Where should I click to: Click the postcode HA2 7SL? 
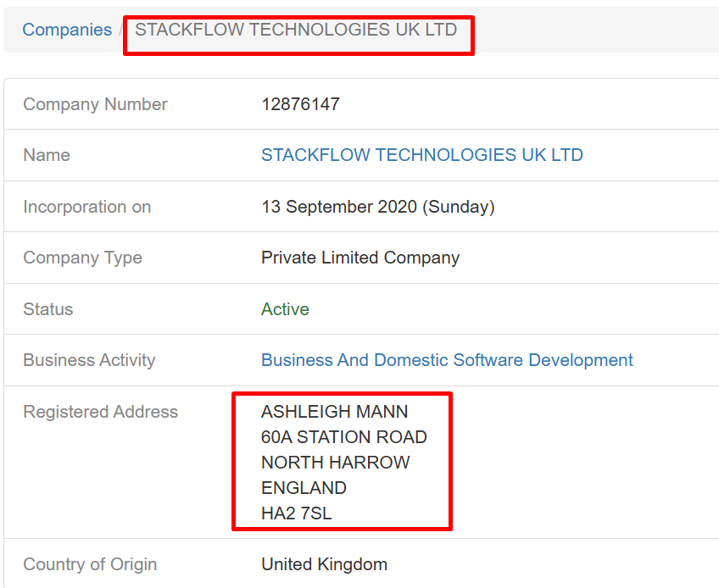tap(296, 513)
